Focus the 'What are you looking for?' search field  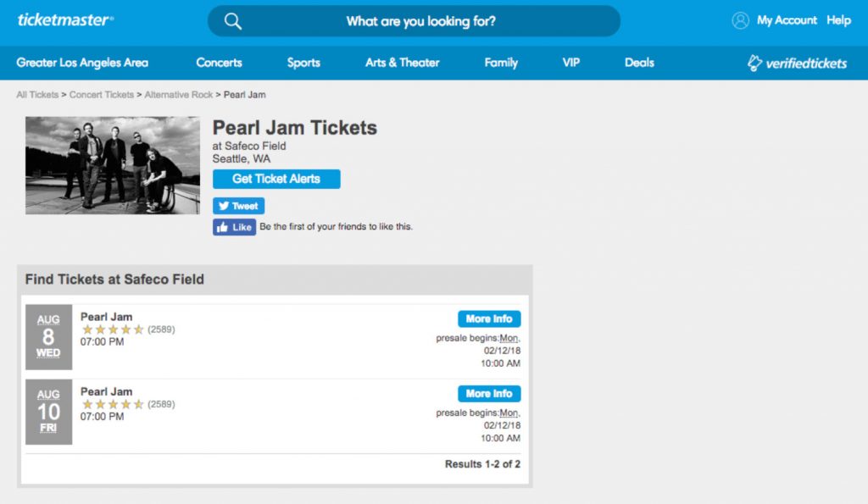pyautogui.click(x=421, y=21)
